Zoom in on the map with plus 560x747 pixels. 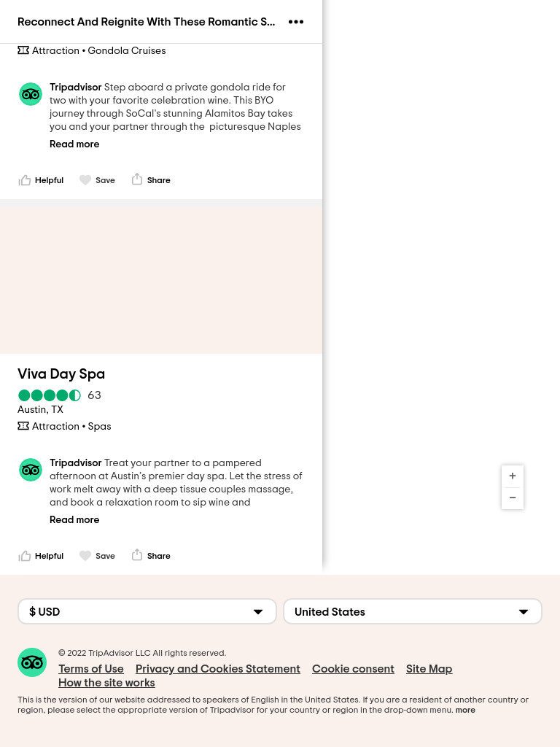click(513, 476)
